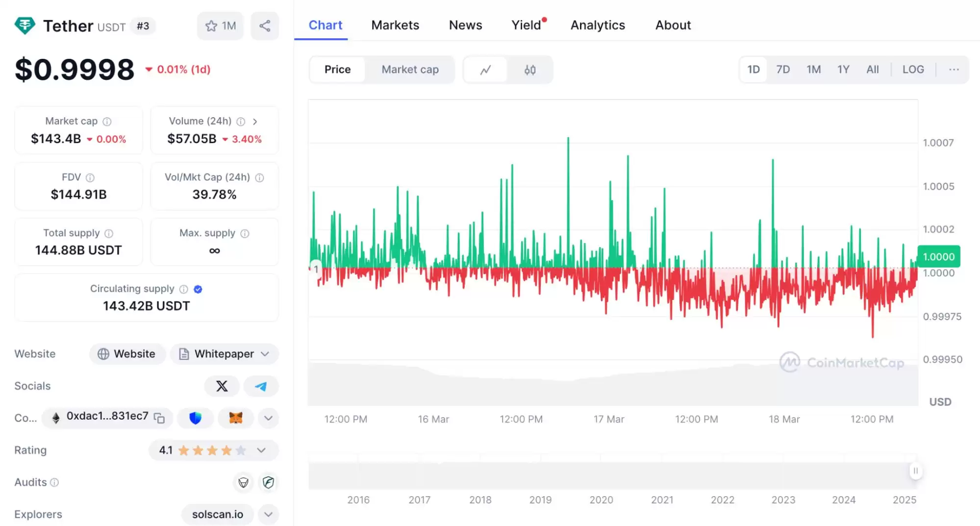Copy the 0xdac1...831ec7 contract address

159,418
